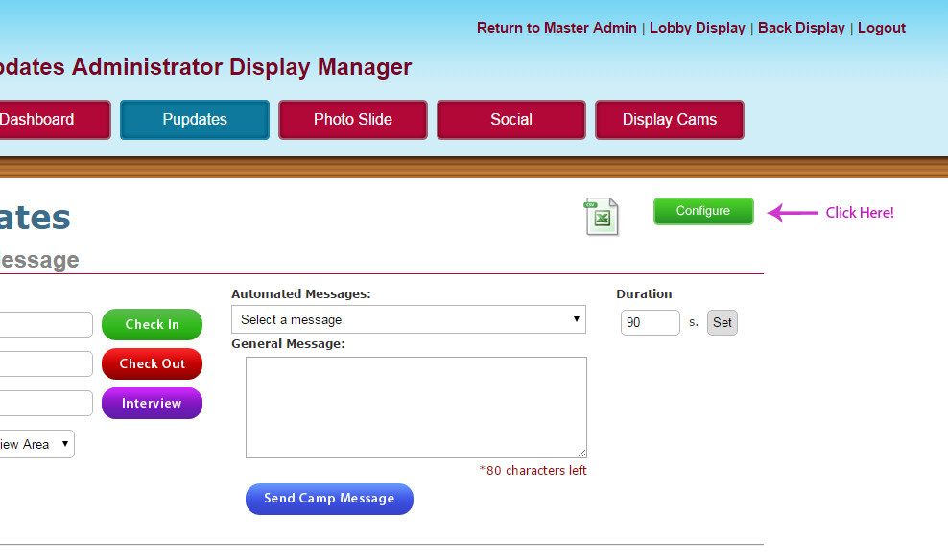This screenshot has height=560, width=948.
Task: Click the 'Duration' label
Action: click(x=644, y=294)
